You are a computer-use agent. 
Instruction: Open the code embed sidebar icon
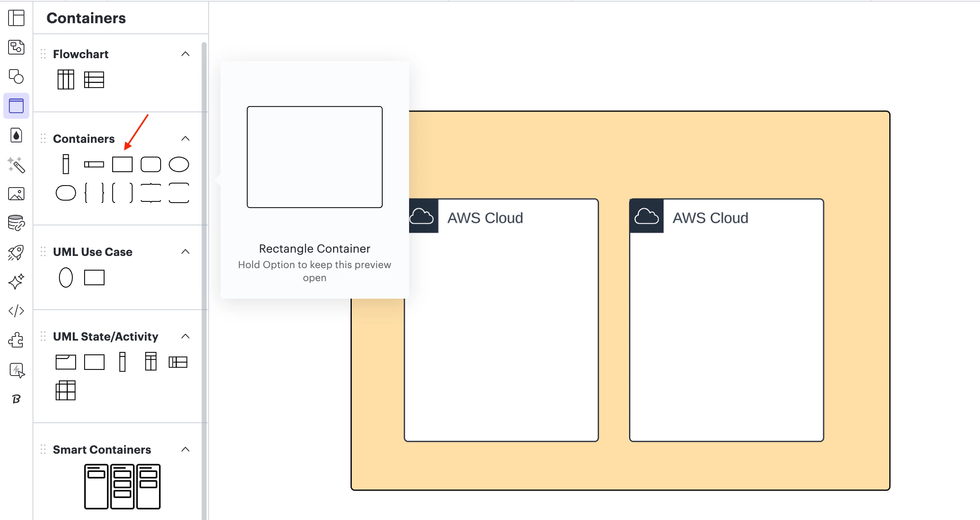[x=16, y=311]
